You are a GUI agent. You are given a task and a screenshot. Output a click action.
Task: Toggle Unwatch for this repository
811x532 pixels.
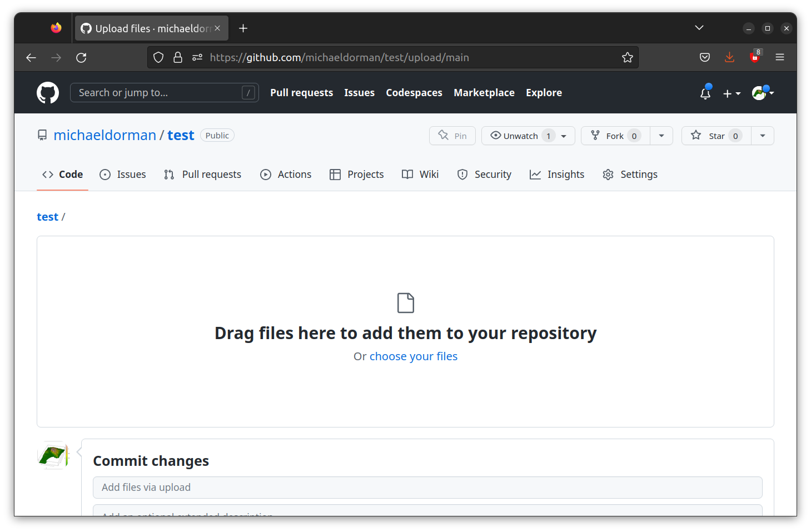(x=520, y=135)
